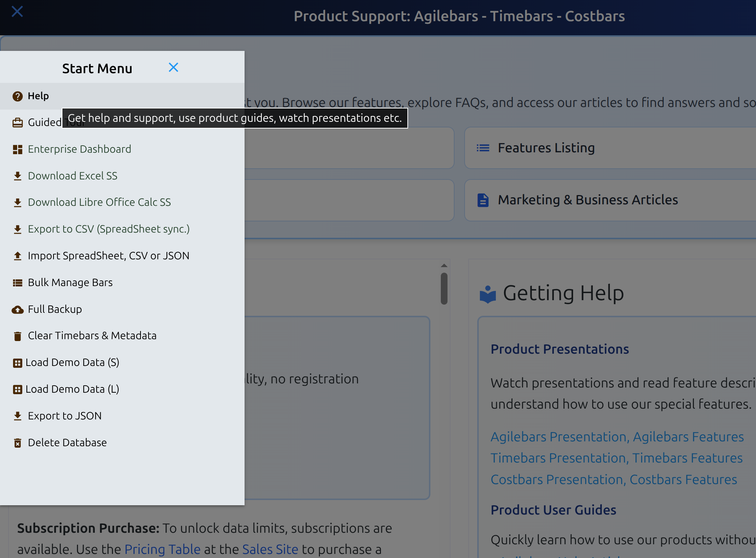756x558 pixels.
Task: Open the Costbars Features link
Action: coord(683,480)
